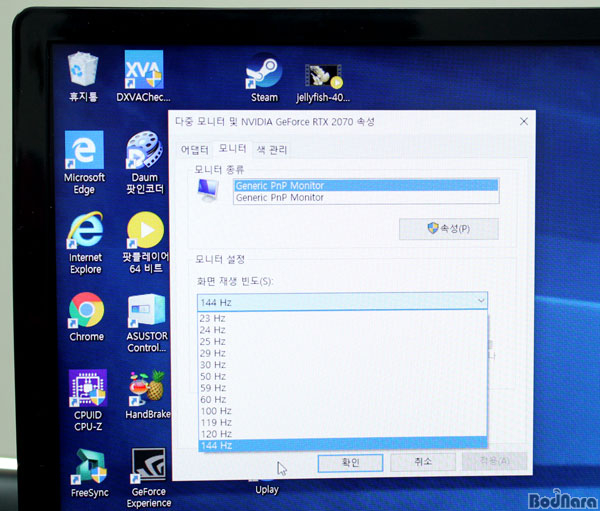Choose 50 Hz refresh rate
The image size is (600, 511).
(342, 376)
